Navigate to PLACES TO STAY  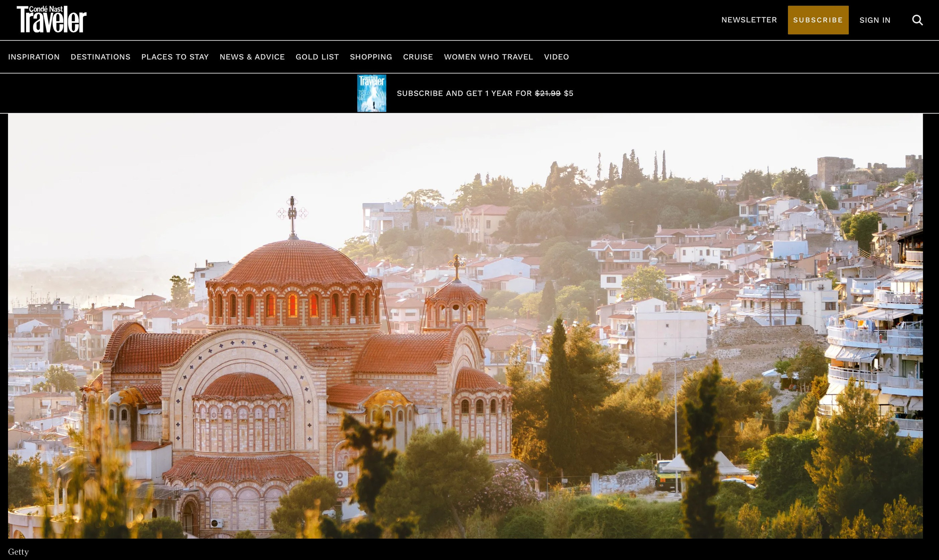pos(175,56)
